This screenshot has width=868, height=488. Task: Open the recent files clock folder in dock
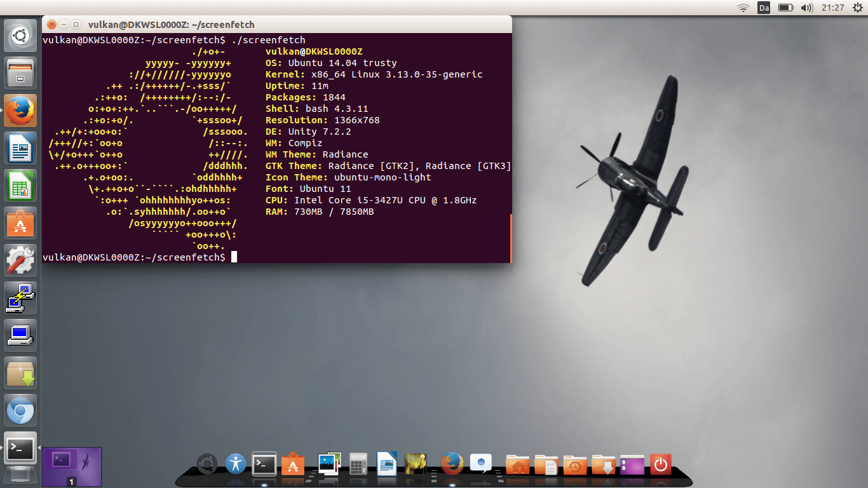pos(575,464)
